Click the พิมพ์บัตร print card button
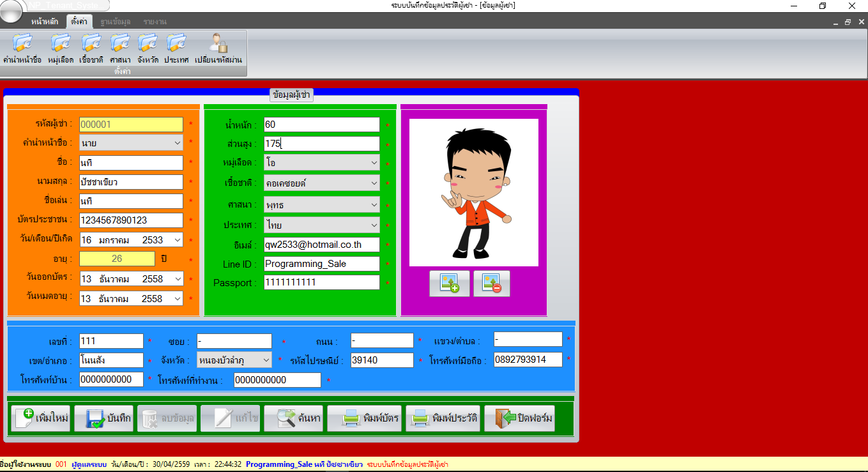Image resolution: width=868 pixels, height=472 pixels. coord(363,418)
